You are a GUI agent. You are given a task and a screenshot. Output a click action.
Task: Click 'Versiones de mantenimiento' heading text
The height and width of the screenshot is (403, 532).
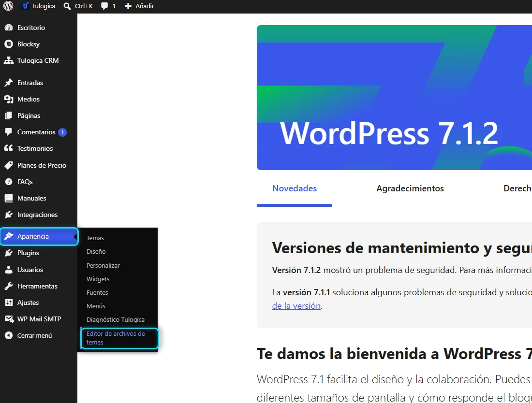376,248
